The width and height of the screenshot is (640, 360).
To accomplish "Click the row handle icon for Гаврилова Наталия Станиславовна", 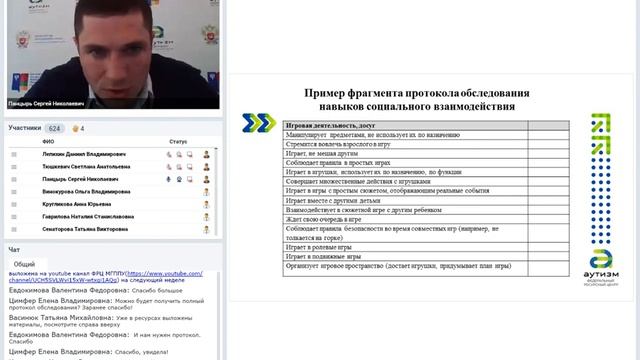I will [14, 217].
